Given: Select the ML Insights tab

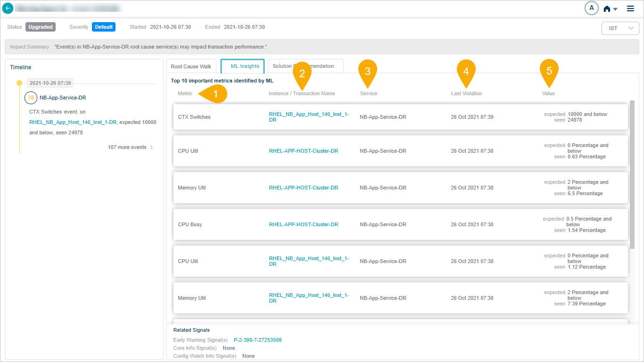Looking at the screenshot, I should point(242,66).
